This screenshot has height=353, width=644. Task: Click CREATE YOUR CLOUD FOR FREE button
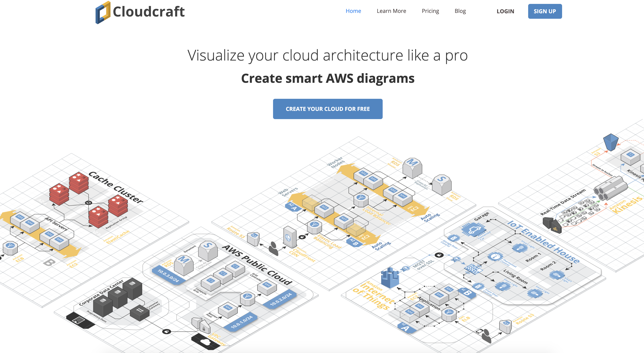(327, 109)
